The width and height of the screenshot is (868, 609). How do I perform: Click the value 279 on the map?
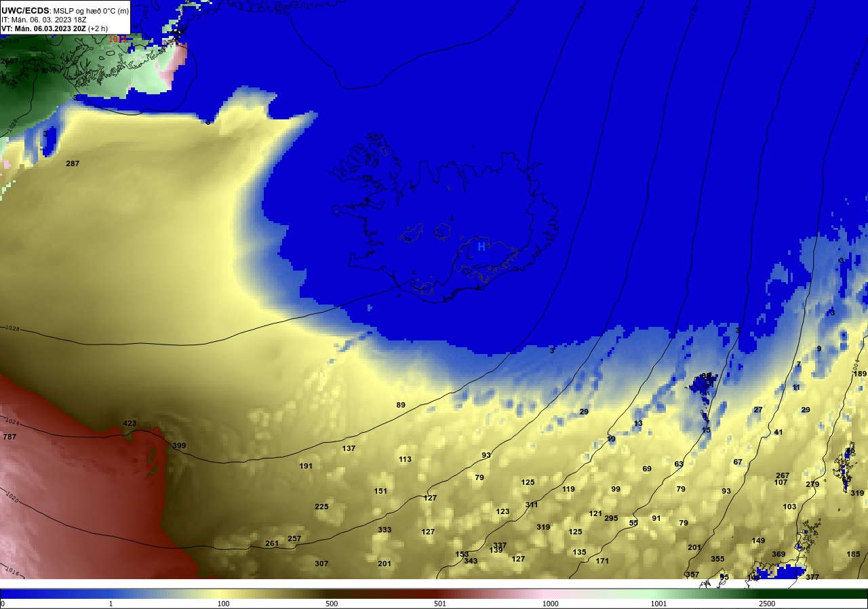pyautogui.click(x=812, y=484)
